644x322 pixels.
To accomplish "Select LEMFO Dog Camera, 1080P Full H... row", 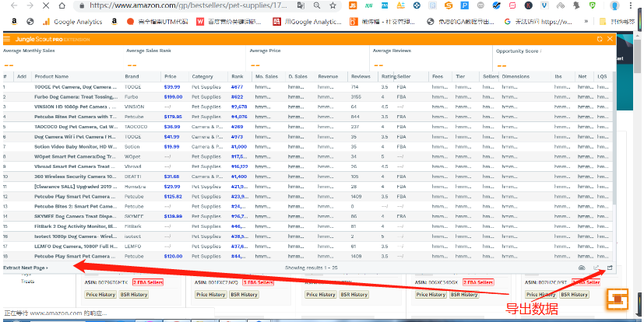I will pos(308,246).
